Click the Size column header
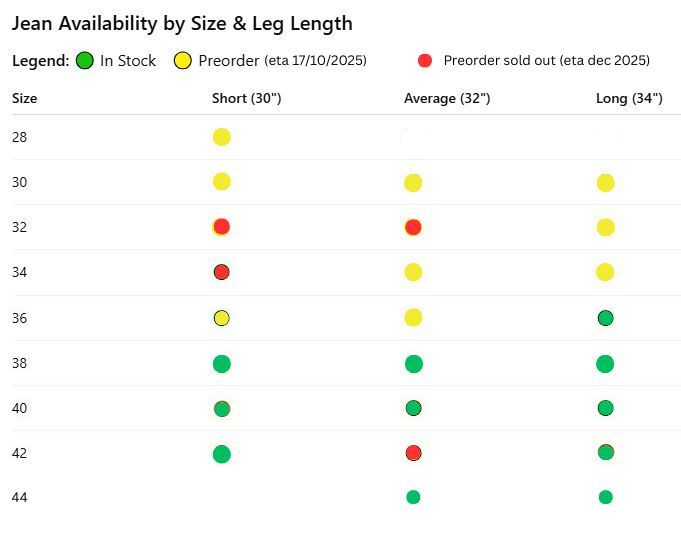Screen dimensions: 681x534 pos(25,99)
